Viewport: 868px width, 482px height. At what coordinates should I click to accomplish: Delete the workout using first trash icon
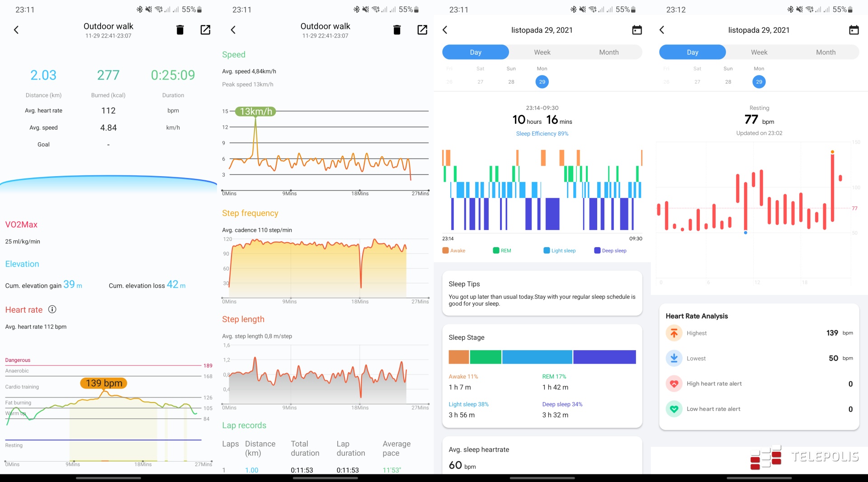point(180,30)
